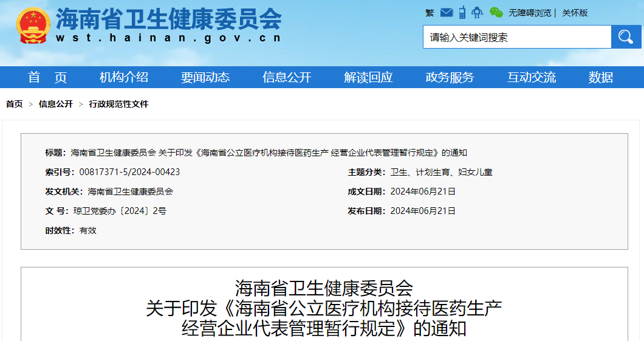Switch to 关怀版 care version
The image size is (644, 341).
pyautogui.click(x=575, y=13)
